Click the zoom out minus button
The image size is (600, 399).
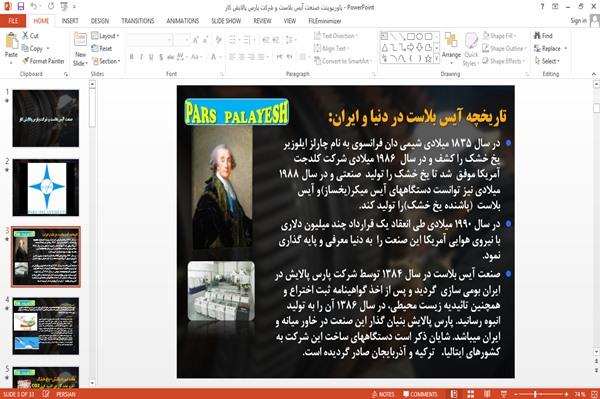pyautogui.click(x=516, y=394)
